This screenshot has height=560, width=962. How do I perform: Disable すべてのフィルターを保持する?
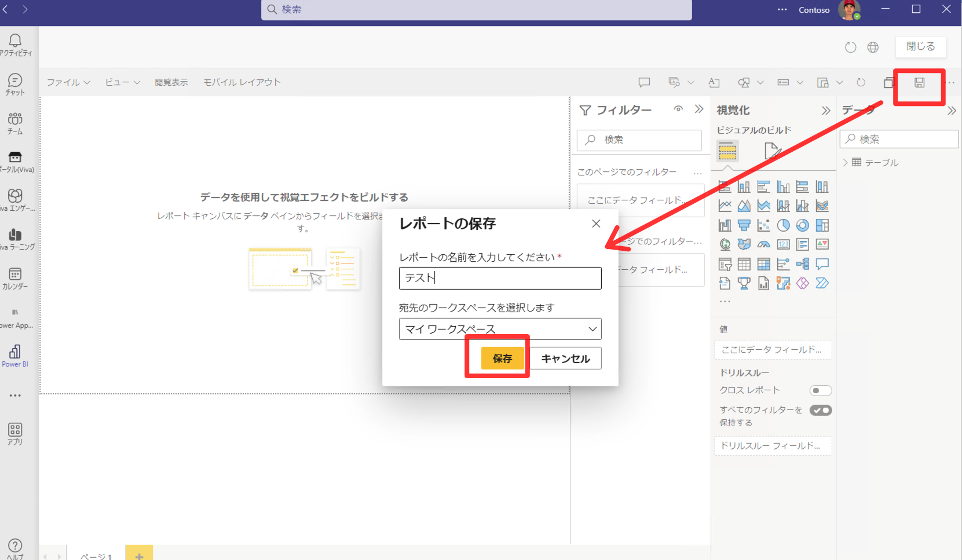pyautogui.click(x=820, y=410)
